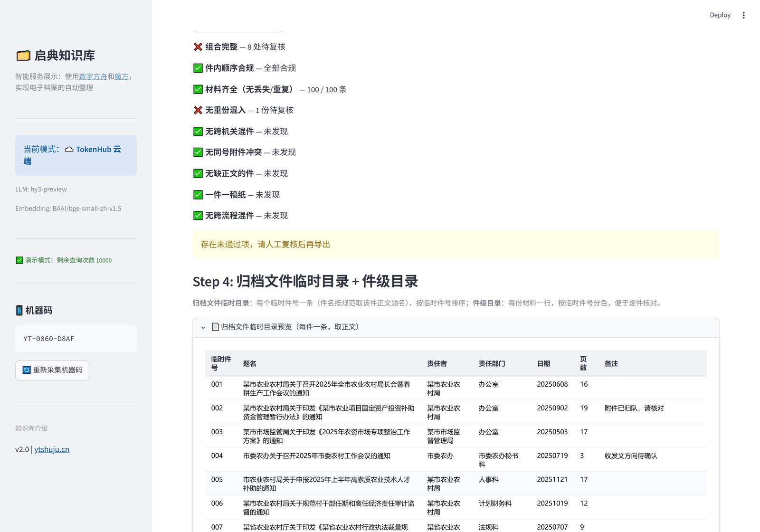This screenshot has width=760, height=532.
Task: Open the 魔方 link
Action: [122, 76]
